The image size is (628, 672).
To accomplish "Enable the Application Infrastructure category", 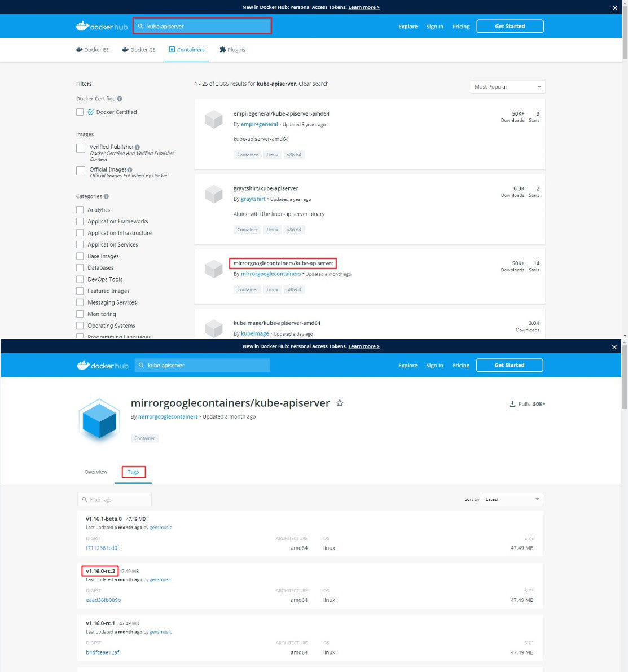I will click(80, 232).
